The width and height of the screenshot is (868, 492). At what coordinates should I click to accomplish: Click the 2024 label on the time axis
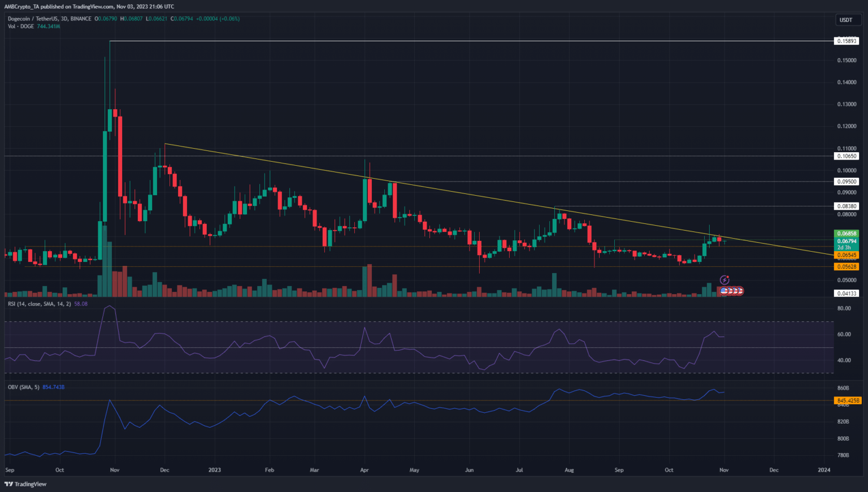coord(824,470)
